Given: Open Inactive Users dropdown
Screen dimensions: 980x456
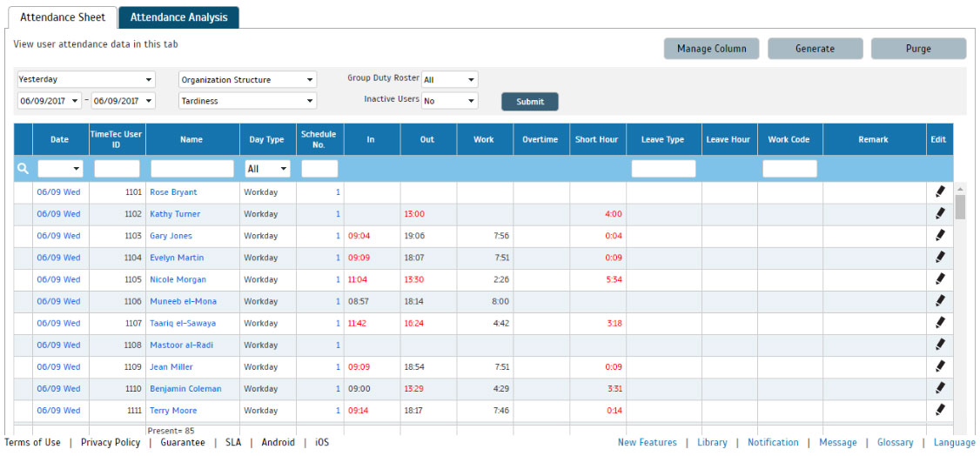Looking at the screenshot, I should coord(450,101).
